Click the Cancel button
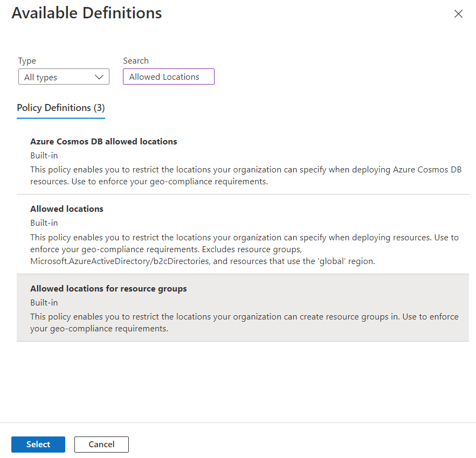Screen dimensions: 476x458 point(101,445)
